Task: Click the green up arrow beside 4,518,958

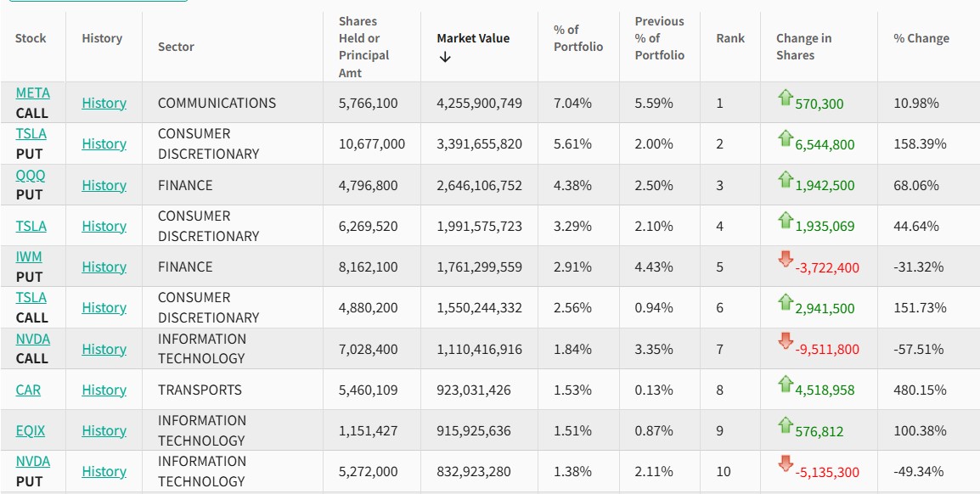Action: [785, 384]
